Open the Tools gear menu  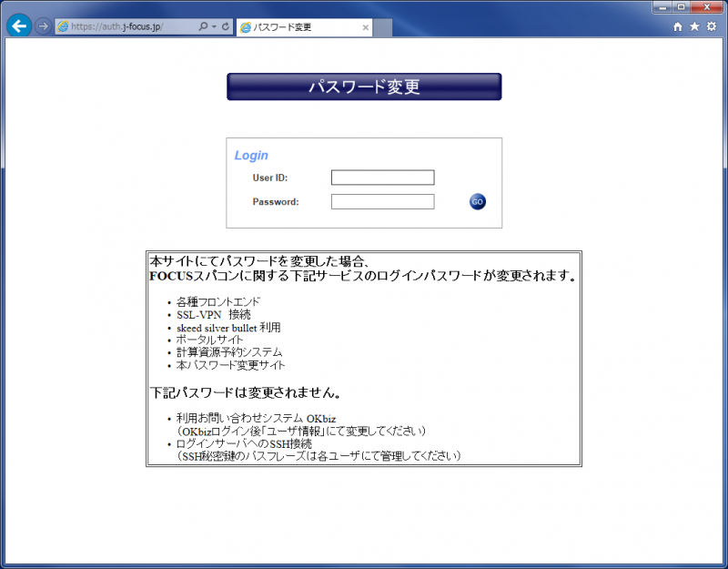[x=712, y=27]
